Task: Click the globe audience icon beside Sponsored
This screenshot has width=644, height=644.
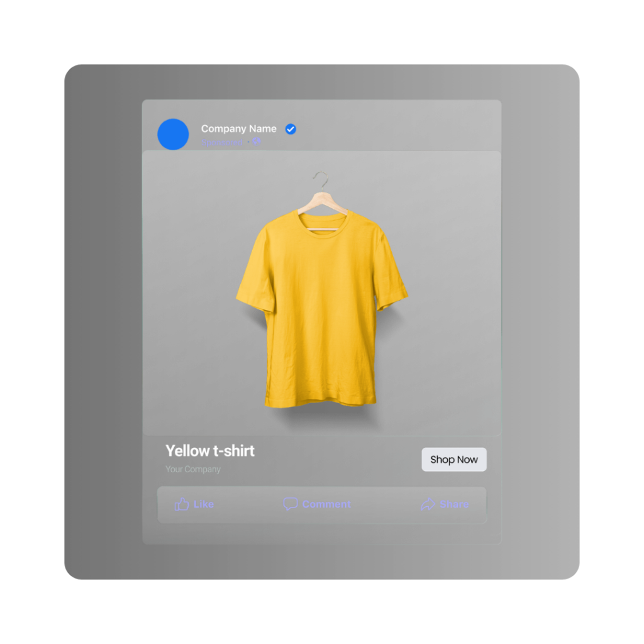Action: click(257, 142)
